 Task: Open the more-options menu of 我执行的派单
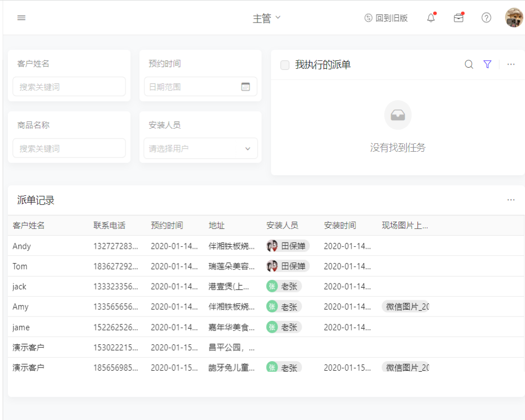[511, 64]
